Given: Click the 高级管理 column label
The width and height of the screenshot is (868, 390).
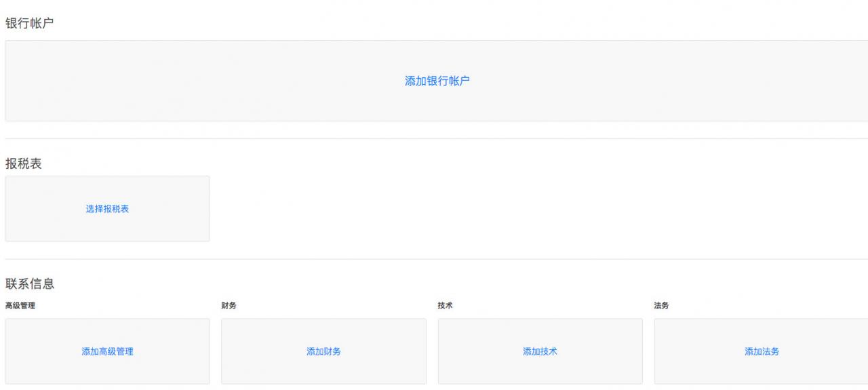Looking at the screenshot, I should click(x=20, y=306).
